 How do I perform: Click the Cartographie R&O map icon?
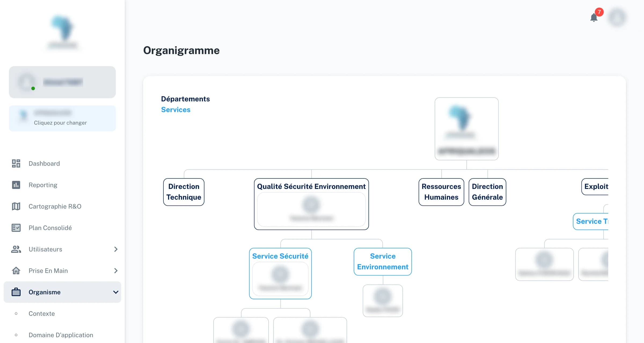[x=16, y=206]
